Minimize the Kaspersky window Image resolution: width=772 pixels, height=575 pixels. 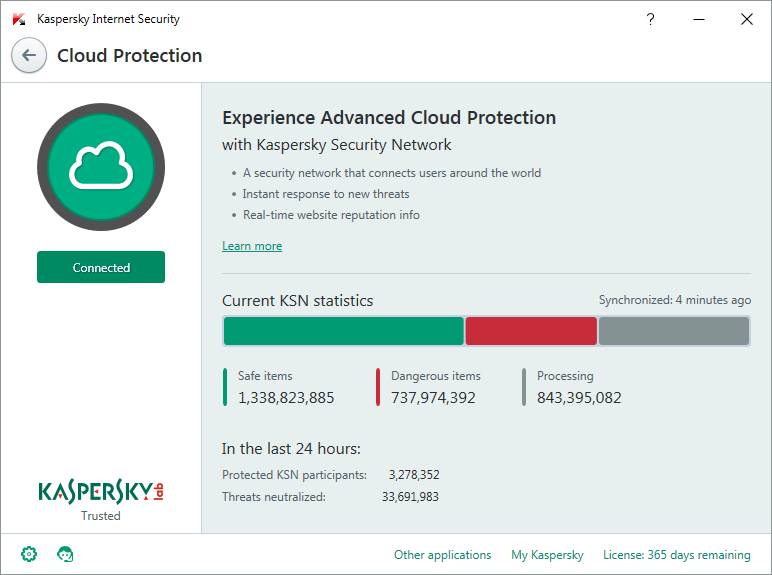[x=699, y=19]
